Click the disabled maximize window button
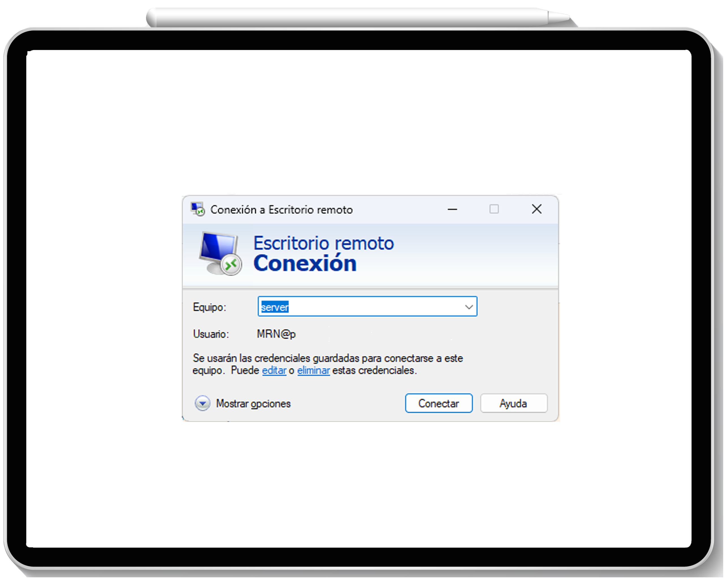Screen dimensions: 728x581 tap(494, 209)
